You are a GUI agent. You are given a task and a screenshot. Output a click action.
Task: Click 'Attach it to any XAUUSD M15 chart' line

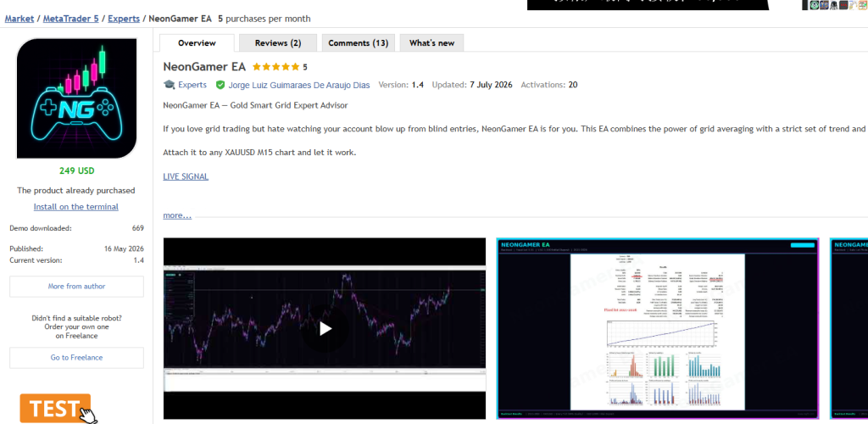tap(259, 153)
